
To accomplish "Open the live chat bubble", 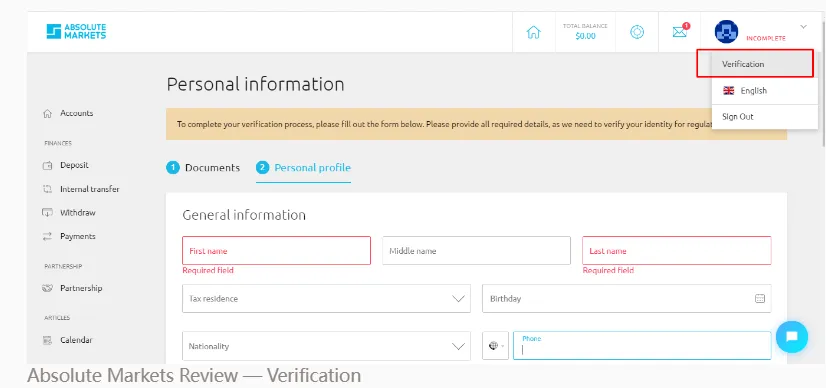I will pos(792,337).
